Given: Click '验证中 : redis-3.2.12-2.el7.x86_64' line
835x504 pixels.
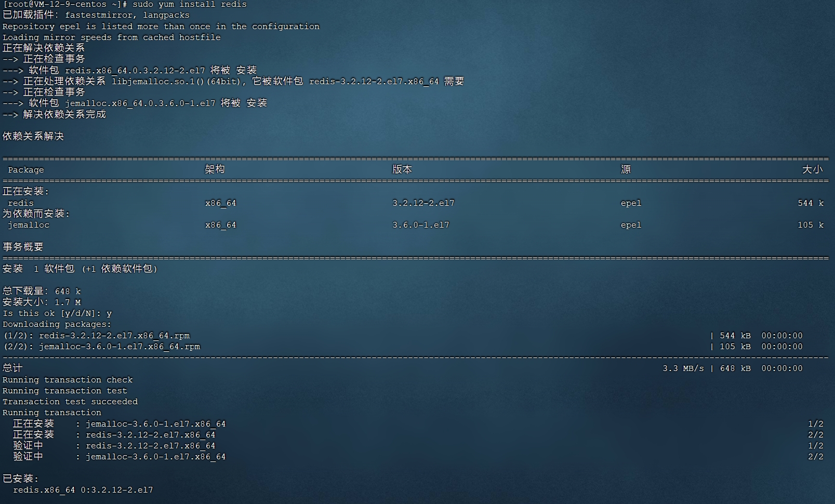Looking at the screenshot, I should [114, 445].
